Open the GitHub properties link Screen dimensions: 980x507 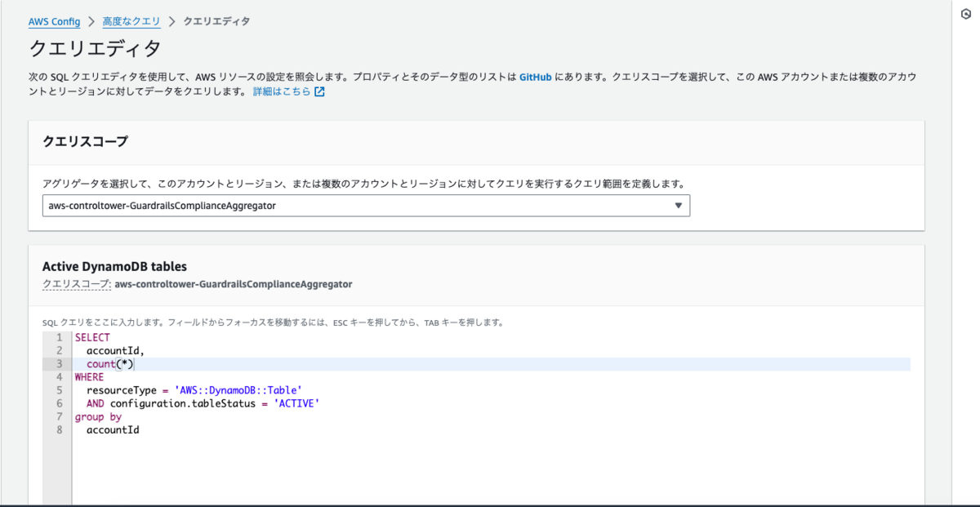[537, 77]
